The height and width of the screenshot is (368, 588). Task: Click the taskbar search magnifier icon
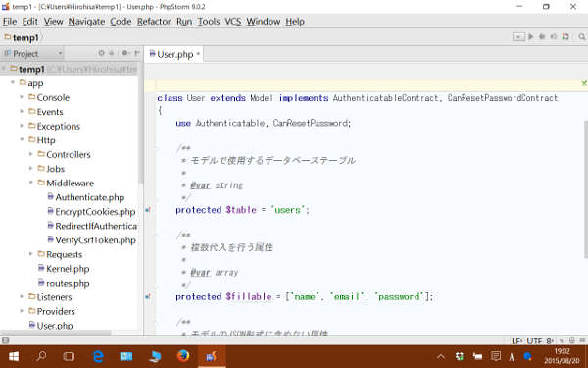pos(41,355)
